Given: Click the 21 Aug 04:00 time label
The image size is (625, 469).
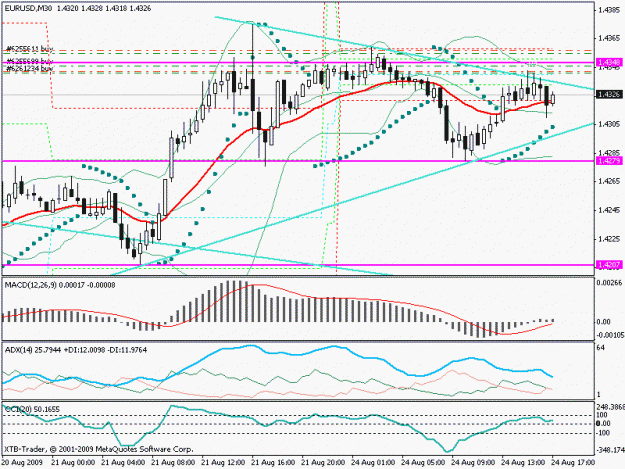Looking at the screenshot, I should pos(123,463).
